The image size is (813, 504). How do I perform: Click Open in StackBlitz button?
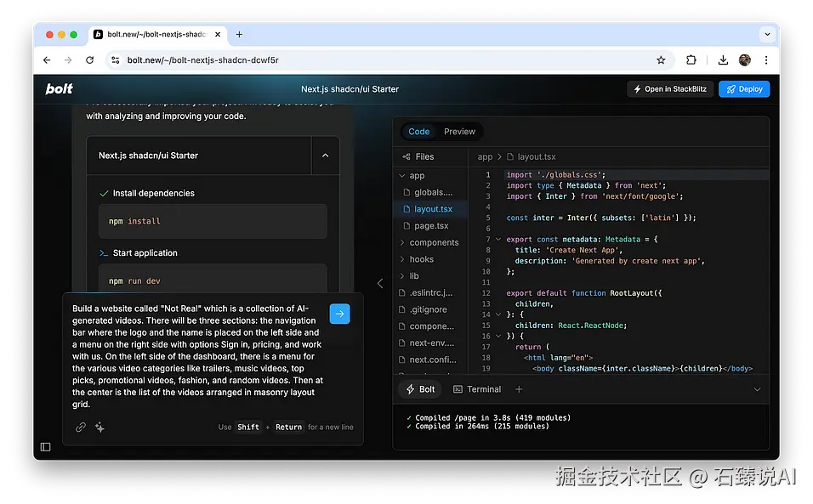[670, 89]
